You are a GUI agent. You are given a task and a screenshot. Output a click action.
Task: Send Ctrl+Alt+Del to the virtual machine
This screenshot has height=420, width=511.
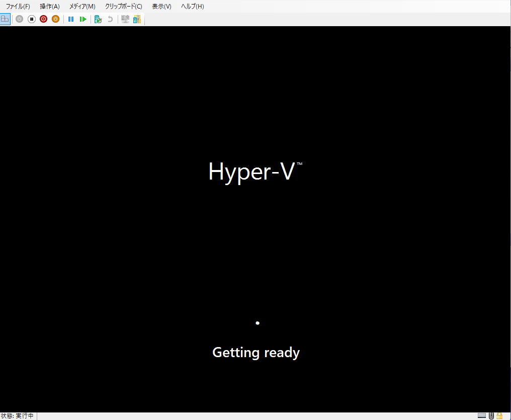tap(5, 19)
